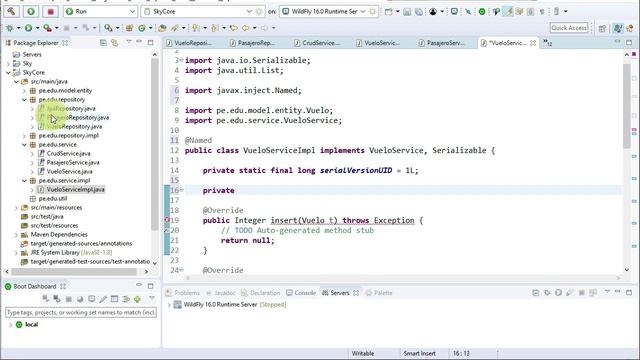Close the active *VueloServic... editor tab
Screen dimensions: 640x360
[x=533, y=42]
